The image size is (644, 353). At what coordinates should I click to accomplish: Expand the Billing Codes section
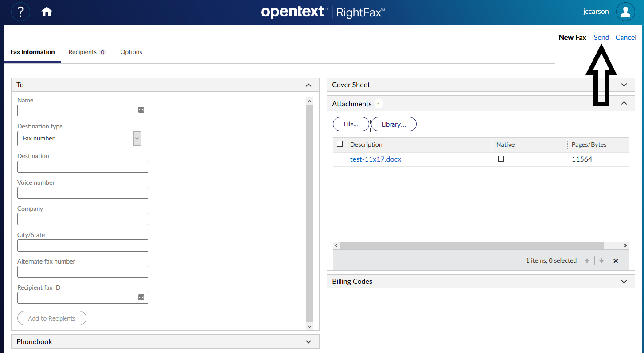[x=624, y=282]
